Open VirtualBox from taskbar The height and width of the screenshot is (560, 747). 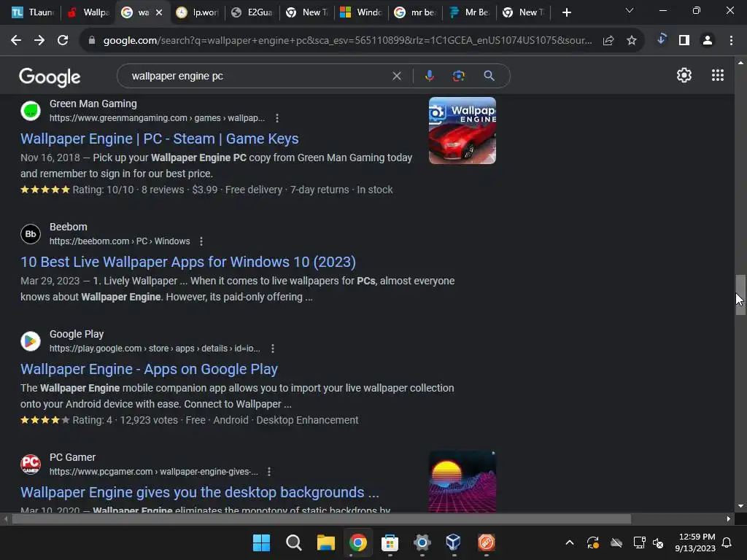click(454, 542)
